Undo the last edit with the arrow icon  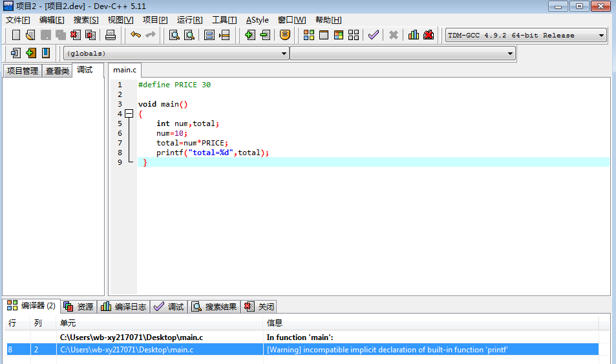[x=136, y=35]
